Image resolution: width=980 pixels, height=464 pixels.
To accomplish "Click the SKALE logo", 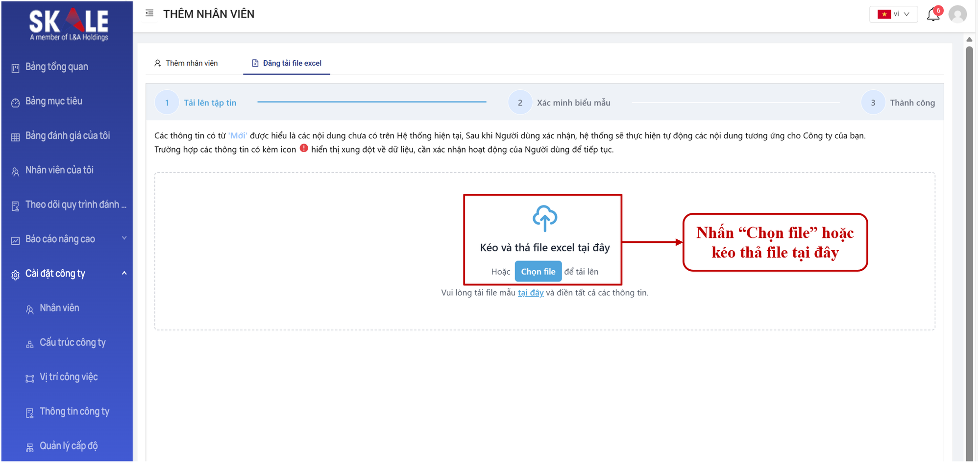I will [x=69, y=24].
